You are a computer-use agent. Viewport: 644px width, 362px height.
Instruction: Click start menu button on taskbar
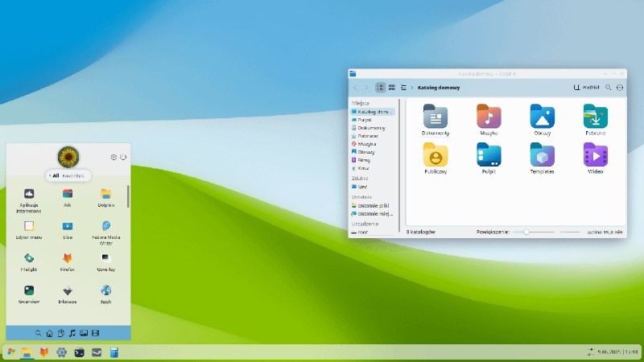11,352
